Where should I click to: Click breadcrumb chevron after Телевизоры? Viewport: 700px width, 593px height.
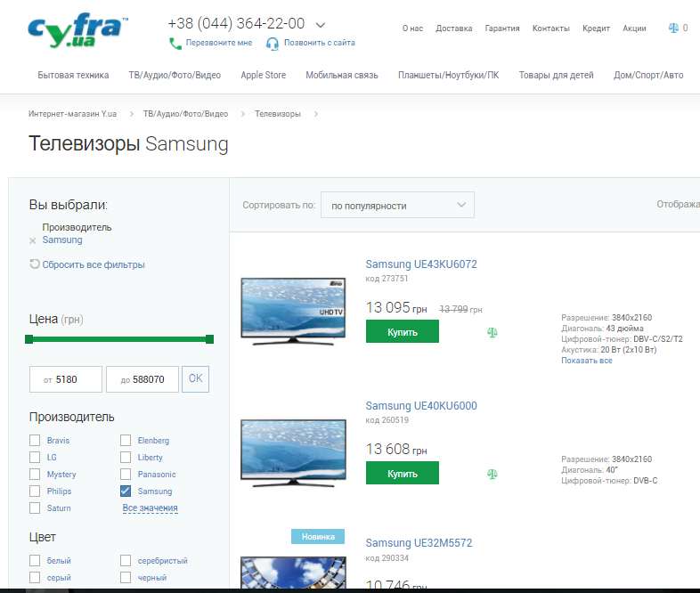pyautogui.click(x=316, y=114)
